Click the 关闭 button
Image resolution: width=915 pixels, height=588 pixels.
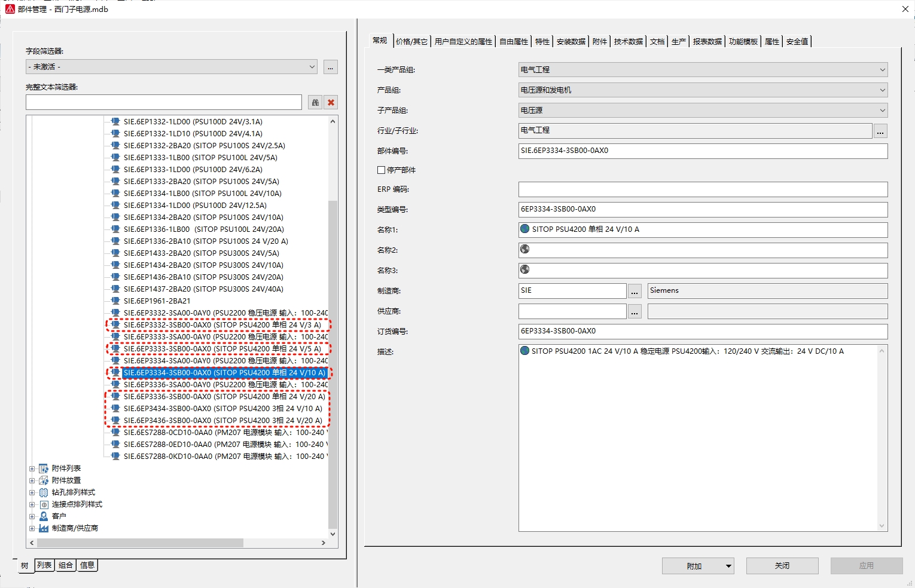coord(782,566)
